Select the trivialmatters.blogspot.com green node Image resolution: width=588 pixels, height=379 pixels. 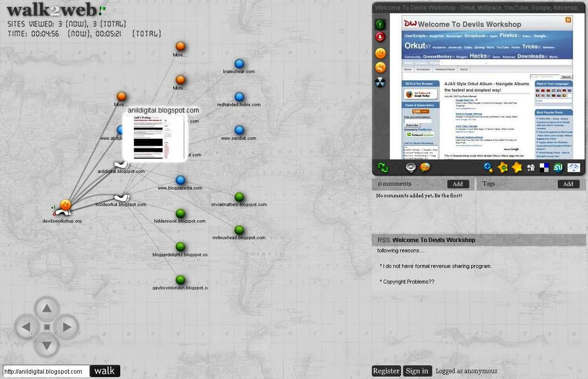click(239, 197)
